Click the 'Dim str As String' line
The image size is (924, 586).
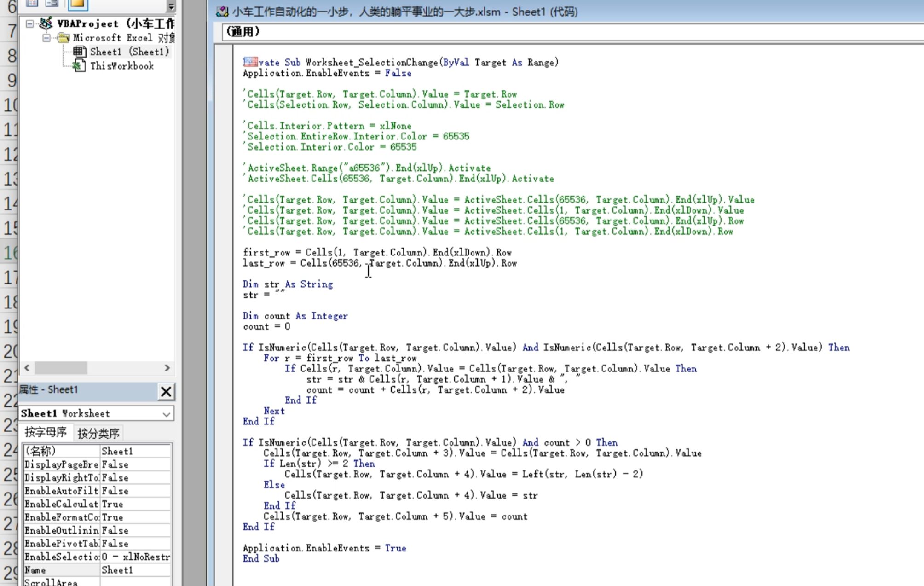(x=288, y=284)
